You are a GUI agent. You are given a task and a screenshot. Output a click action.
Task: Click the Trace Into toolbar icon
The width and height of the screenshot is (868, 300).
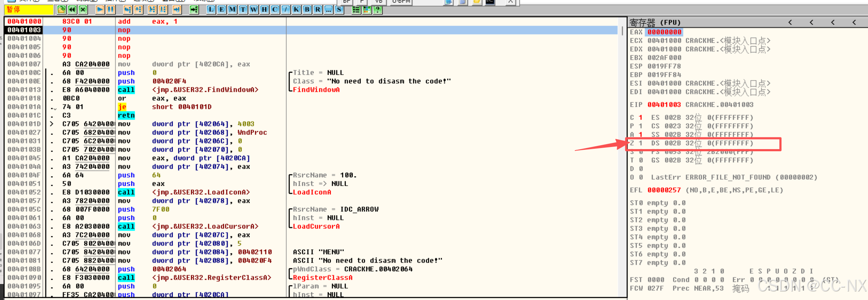point(152,10)
